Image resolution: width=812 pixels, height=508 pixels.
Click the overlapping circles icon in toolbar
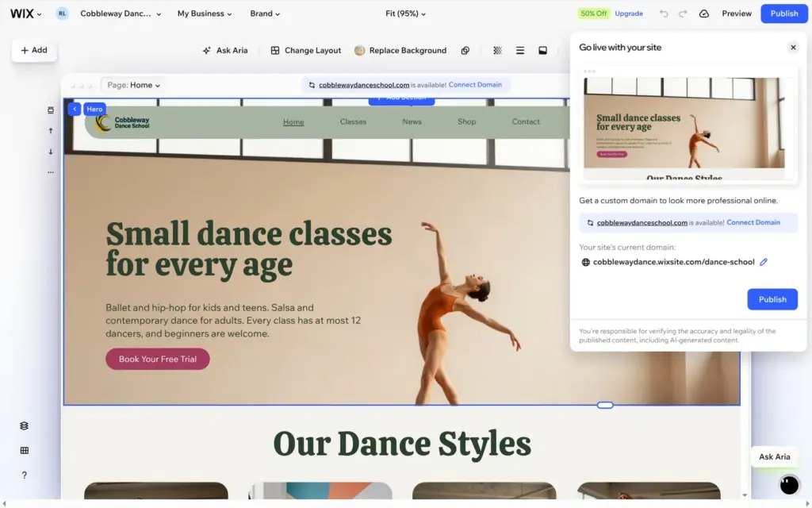click(465, 51)
